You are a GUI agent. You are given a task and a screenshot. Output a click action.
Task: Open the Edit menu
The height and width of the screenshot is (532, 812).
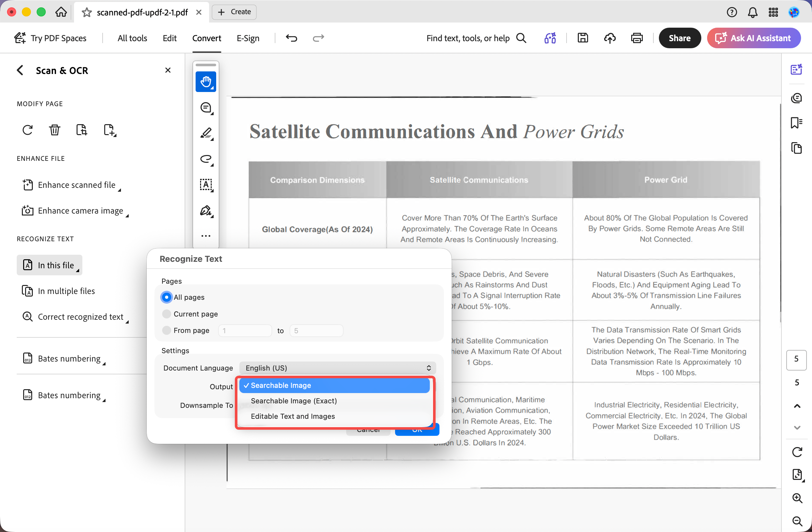coord(170,38)
